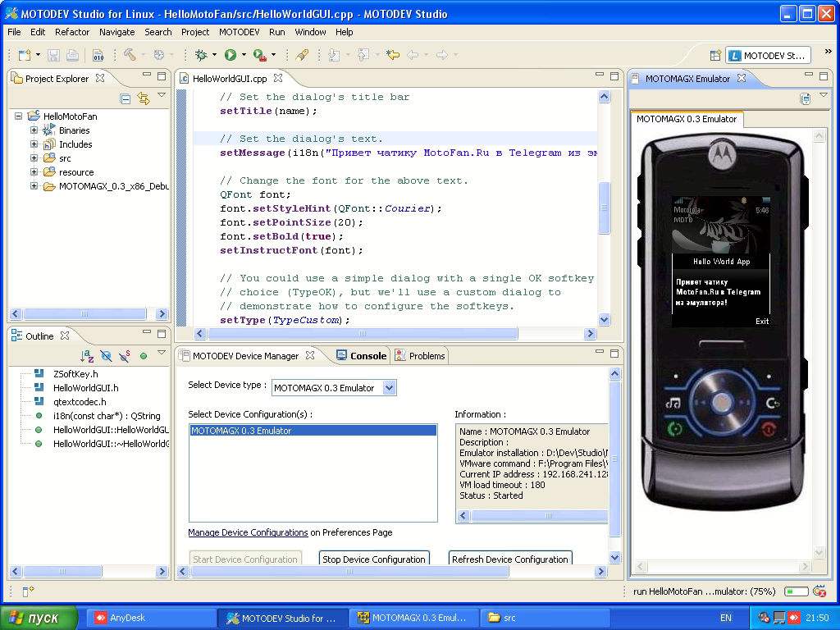Toggle Hide Non-Public Members in Outline

pyautogui.click(x=144, y=356)
